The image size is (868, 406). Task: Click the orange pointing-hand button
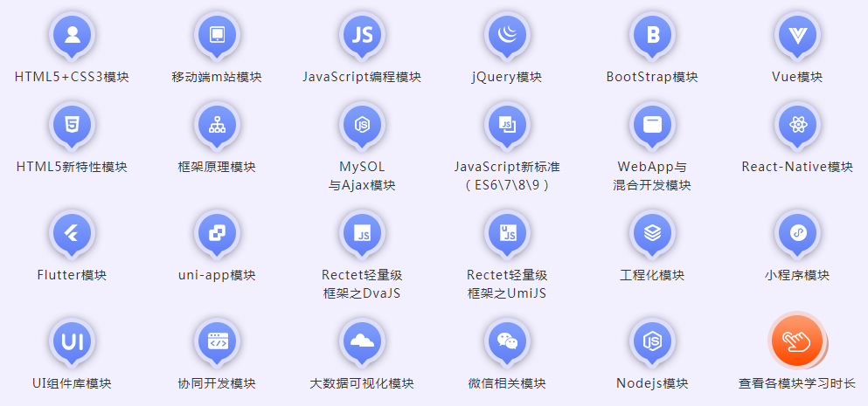797,341
